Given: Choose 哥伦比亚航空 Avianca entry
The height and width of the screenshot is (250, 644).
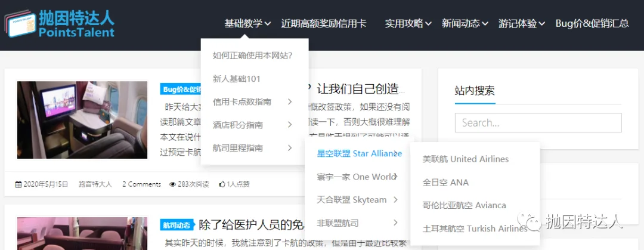Looking at the screenshot, I should tap(464, 205).
